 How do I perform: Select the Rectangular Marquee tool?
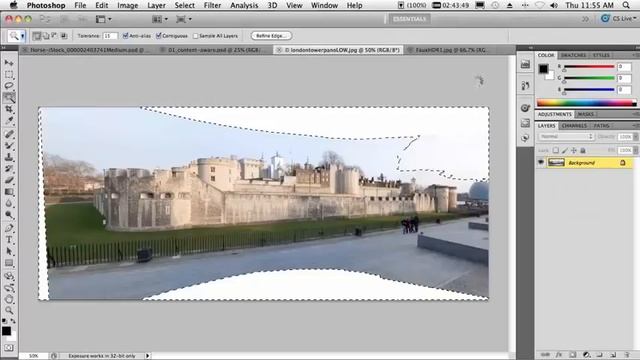9,75
